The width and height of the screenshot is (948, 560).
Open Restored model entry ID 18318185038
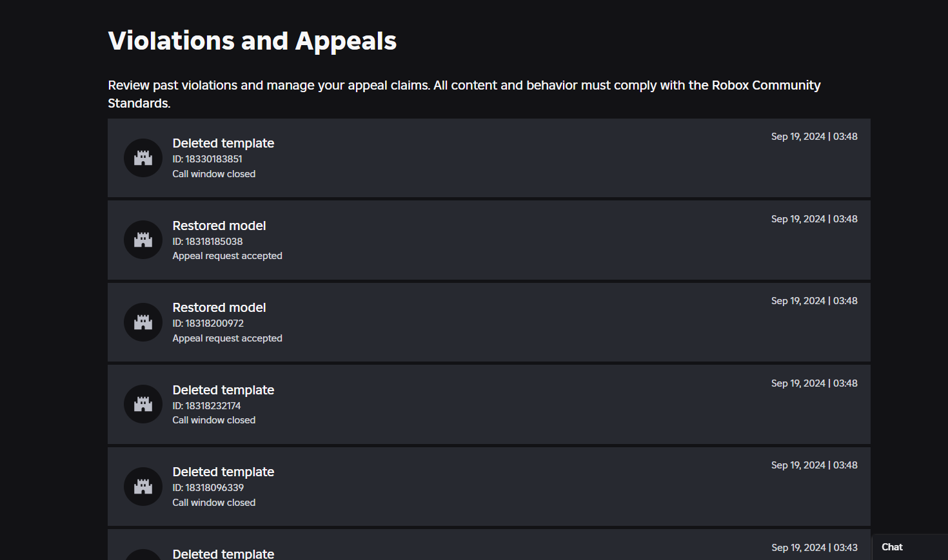(x=219, y=226)
